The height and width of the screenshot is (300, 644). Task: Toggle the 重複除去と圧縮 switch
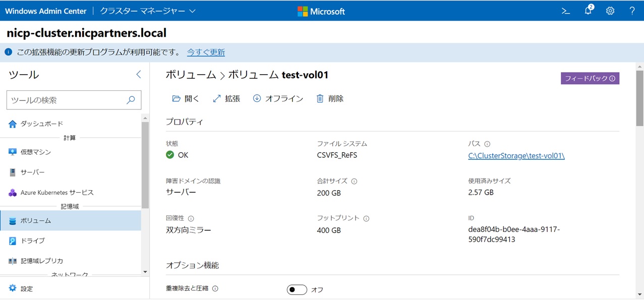(297, 289)
